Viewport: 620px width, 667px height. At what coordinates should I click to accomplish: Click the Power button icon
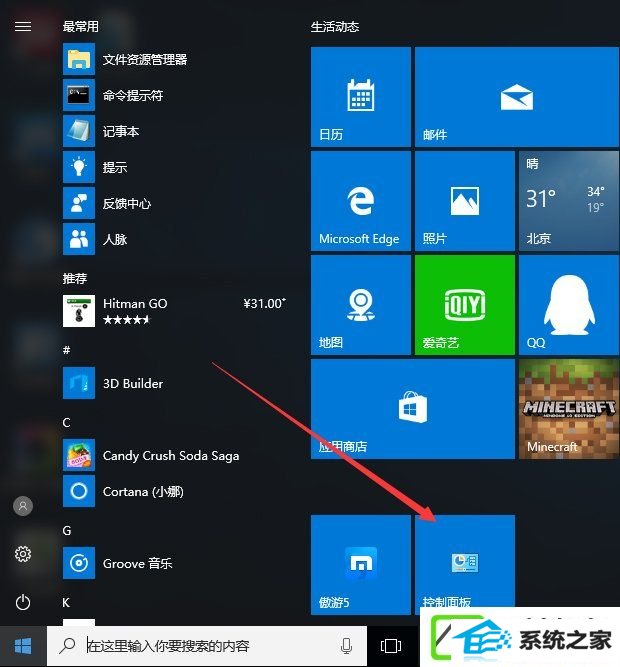point(23,602)
